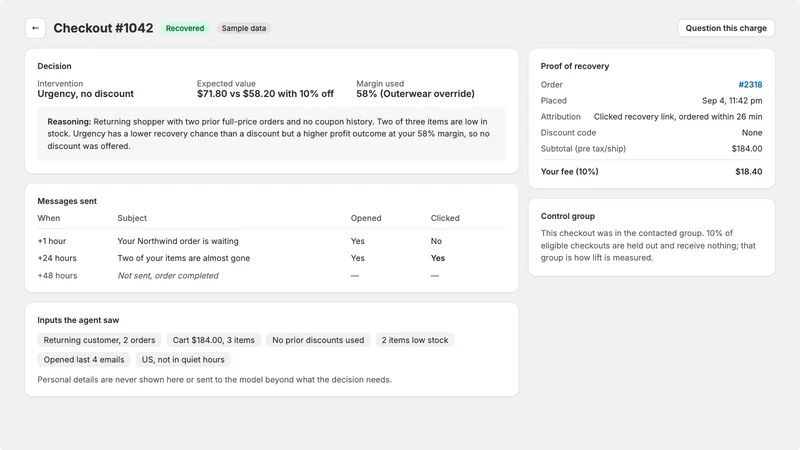Click the Sep 4, 11:42 pm placed time
Viewport: 800px width, 450px height.
(732, 101)
